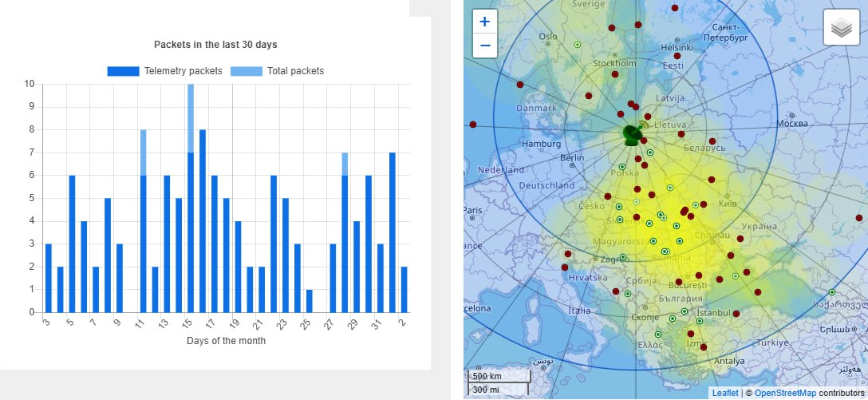This screenshot has width=868, height=400.
Task: Click the day 1 bar with value 7
Action: click(x=393, y=232)
